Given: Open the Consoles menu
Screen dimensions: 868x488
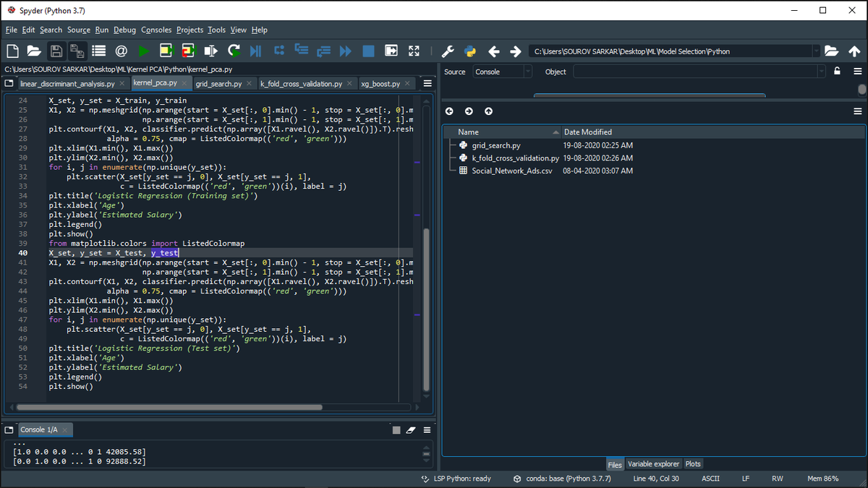Looking at the screenshot, I should point(156,30).
